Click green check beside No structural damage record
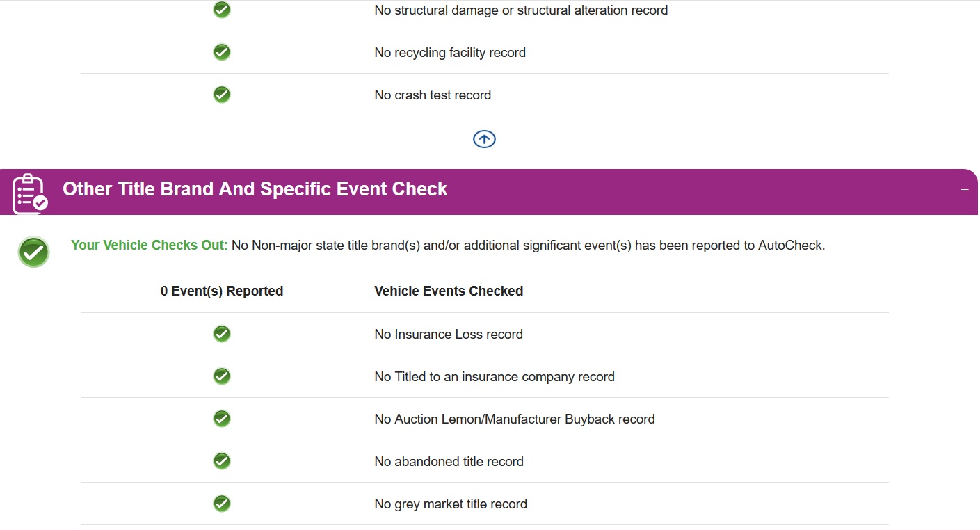 (222, 10)
